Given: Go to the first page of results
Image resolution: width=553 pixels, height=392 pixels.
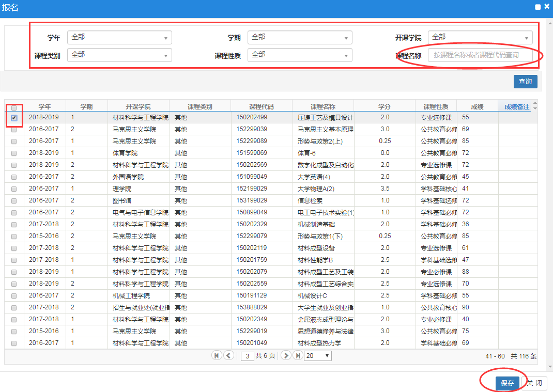Looking at the screenshot, I should point(217,355).
